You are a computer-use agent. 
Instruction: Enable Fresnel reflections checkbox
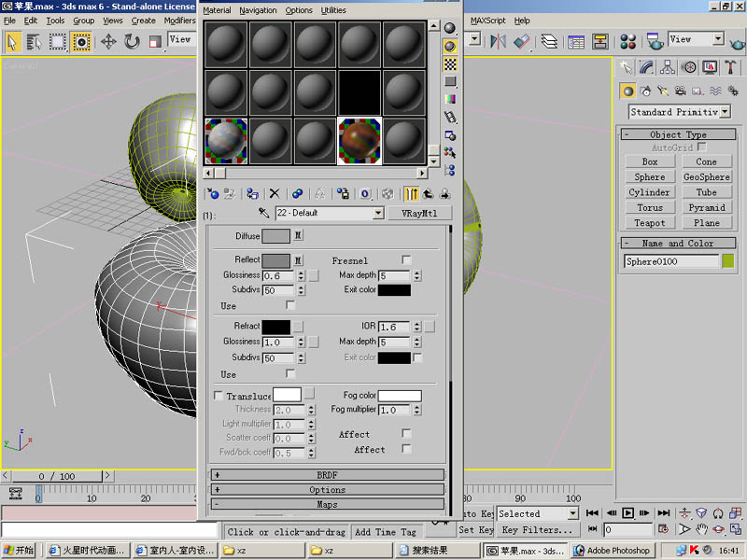coord(406,260)
